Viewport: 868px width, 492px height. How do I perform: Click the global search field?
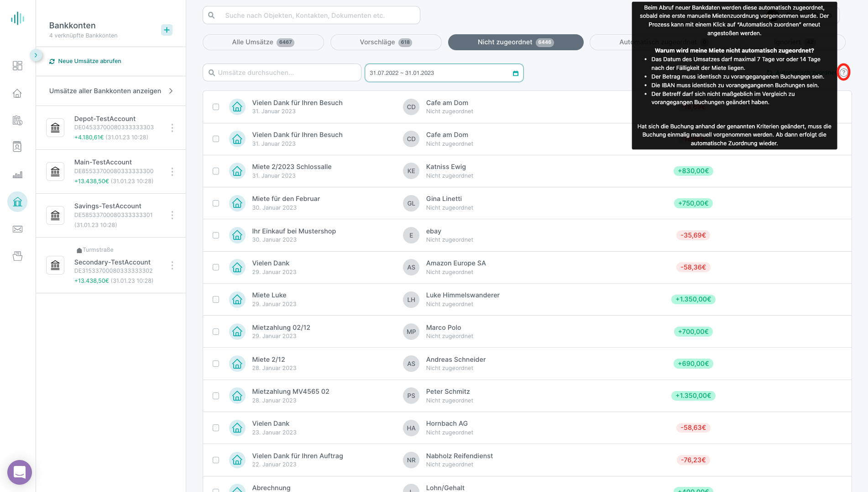point(311,15)
